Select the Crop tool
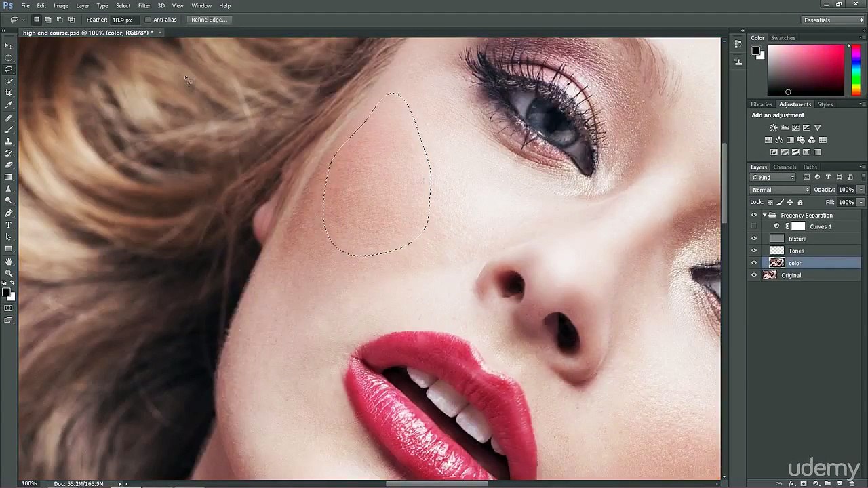 coord(9,93)
